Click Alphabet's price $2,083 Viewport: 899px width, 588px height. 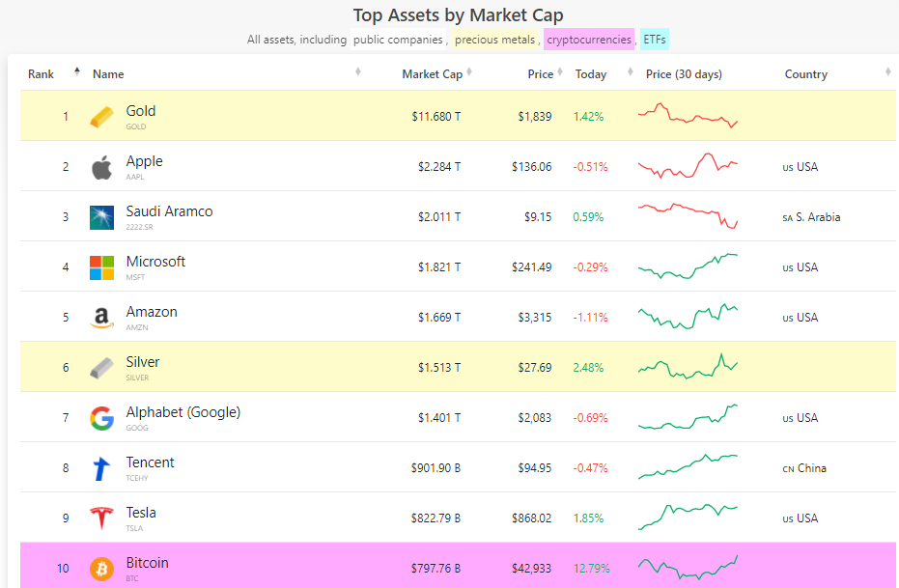535,418
